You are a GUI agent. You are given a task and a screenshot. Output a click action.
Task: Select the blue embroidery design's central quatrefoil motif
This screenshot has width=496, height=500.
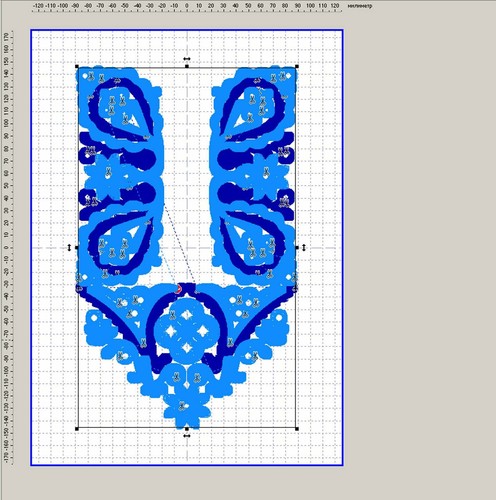tap(187, 330)
